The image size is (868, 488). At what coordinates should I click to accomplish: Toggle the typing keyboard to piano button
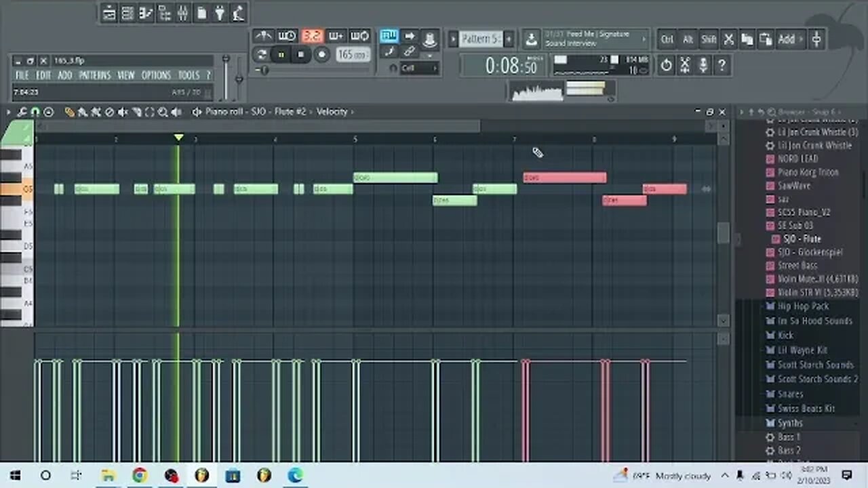tap(389, 36)
